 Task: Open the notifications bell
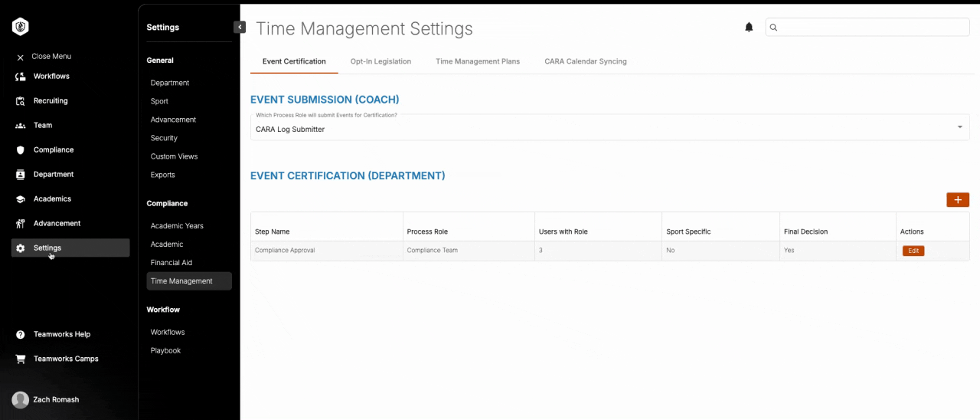(749, 27)
